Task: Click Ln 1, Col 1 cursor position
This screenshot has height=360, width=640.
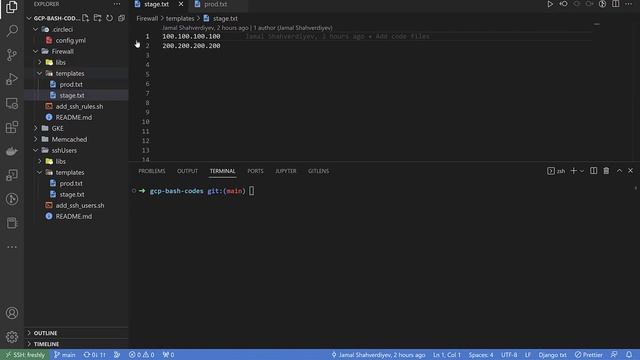Action: coord(447,355)
